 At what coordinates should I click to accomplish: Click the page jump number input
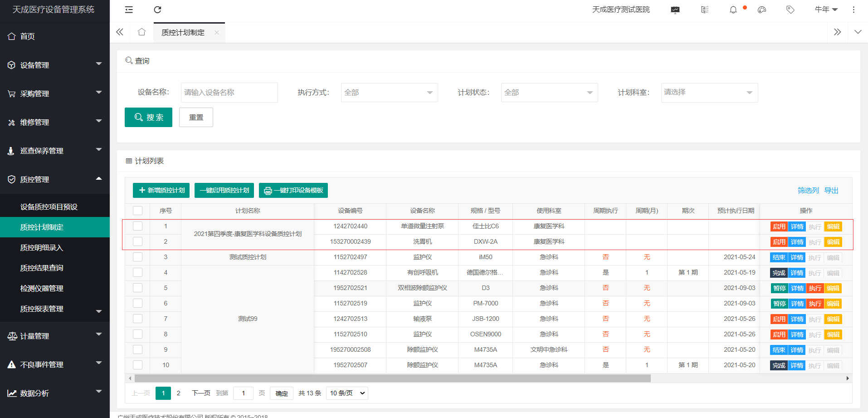point(243,393)
